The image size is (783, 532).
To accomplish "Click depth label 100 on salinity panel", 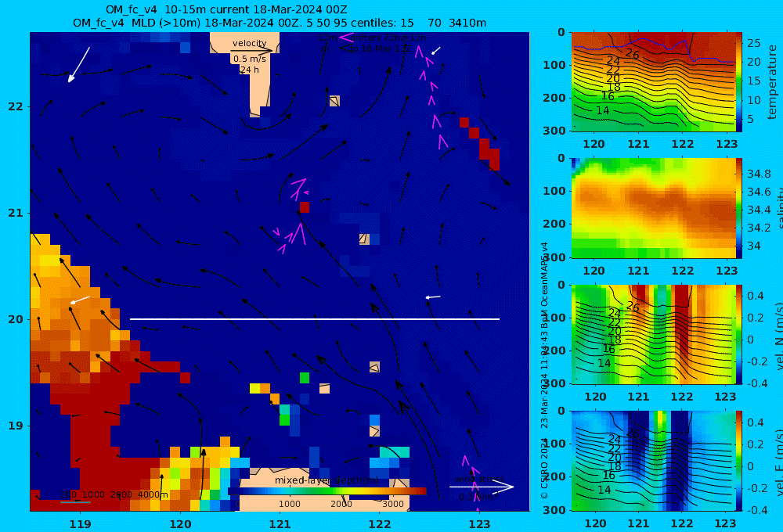I will coord(554,191).
